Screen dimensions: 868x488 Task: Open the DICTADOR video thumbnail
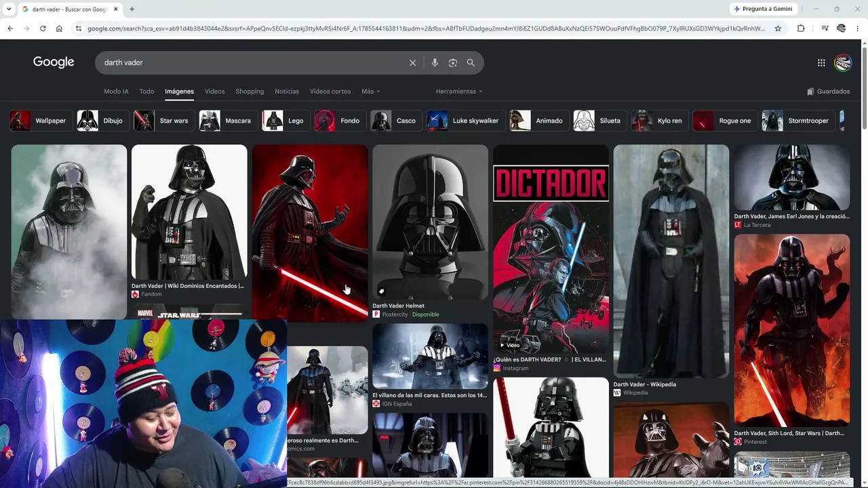[551, 249]
